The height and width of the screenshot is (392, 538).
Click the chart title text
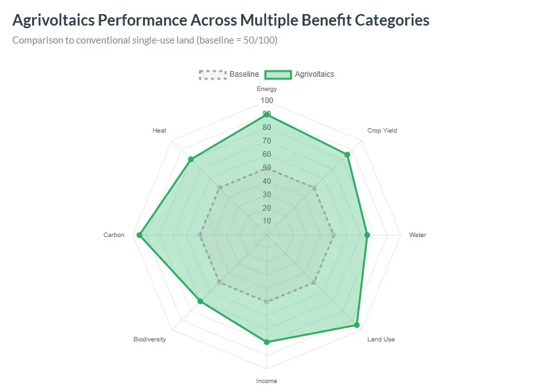coord(221,20)
